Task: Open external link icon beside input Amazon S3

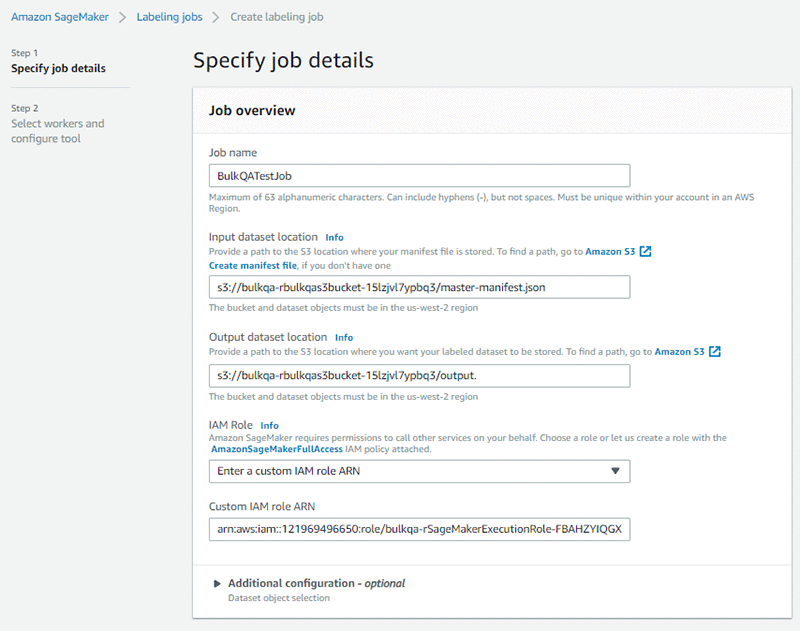Action: (x=646, y=252)
